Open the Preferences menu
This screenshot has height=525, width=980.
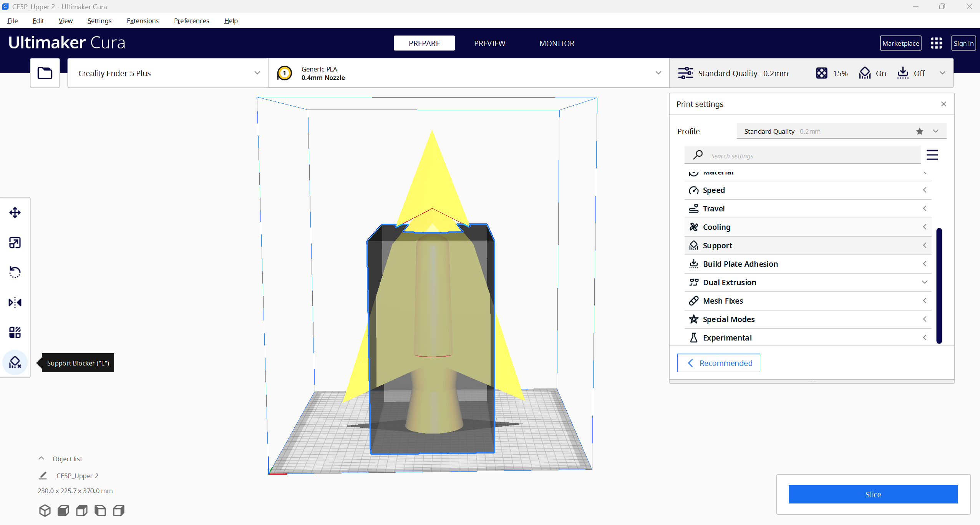pyautogui.click(x=191, y=21)
